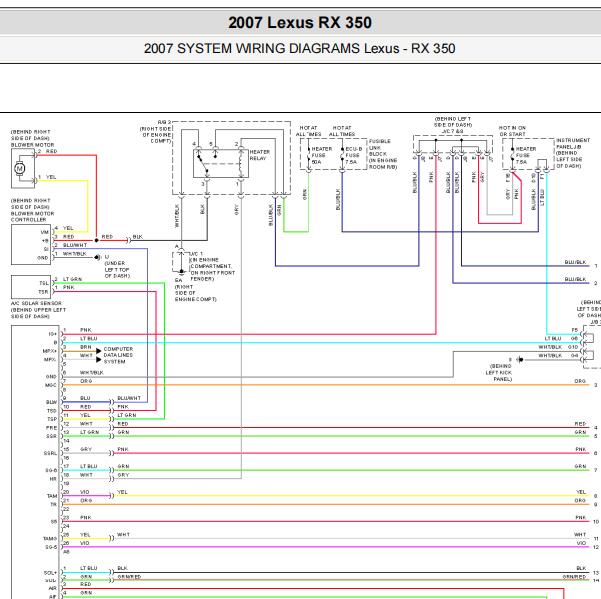Viewport: 601px width, 599px height.
Task: Click the "TSR" terminal on solar sensor
Action: [x=44, y=292]
